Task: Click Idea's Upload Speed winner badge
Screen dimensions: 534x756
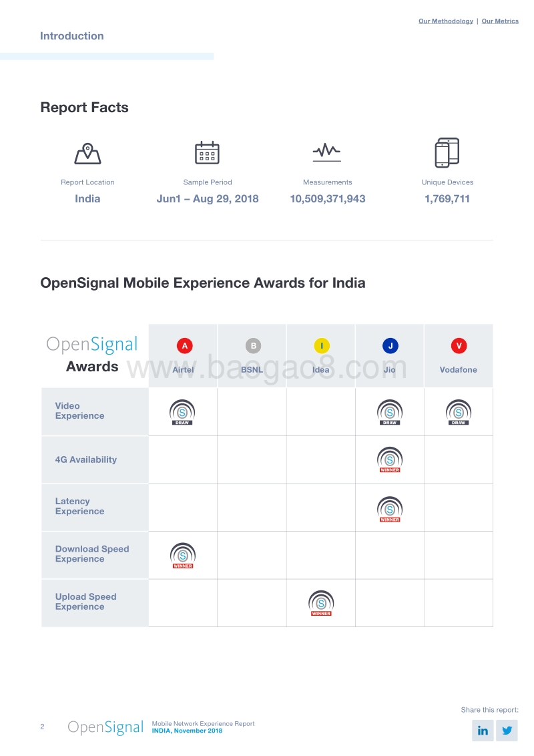Action: click(x=322, y=603)
